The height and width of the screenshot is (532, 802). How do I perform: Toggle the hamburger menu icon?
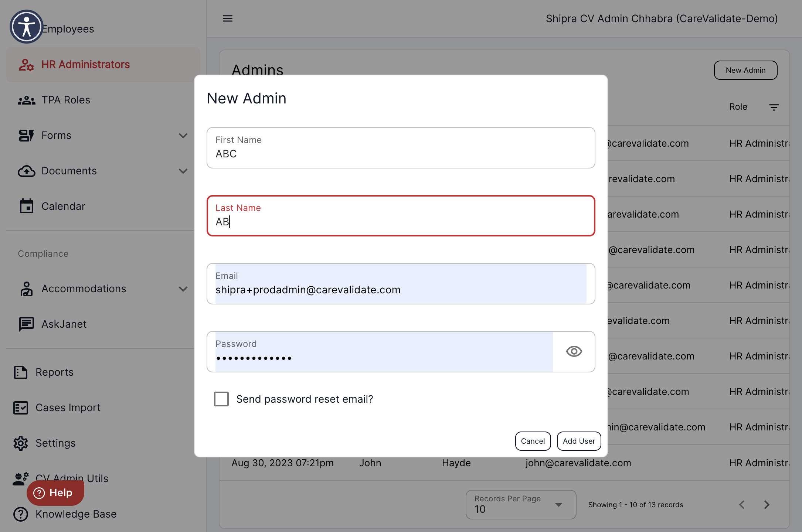pos(228,18)
